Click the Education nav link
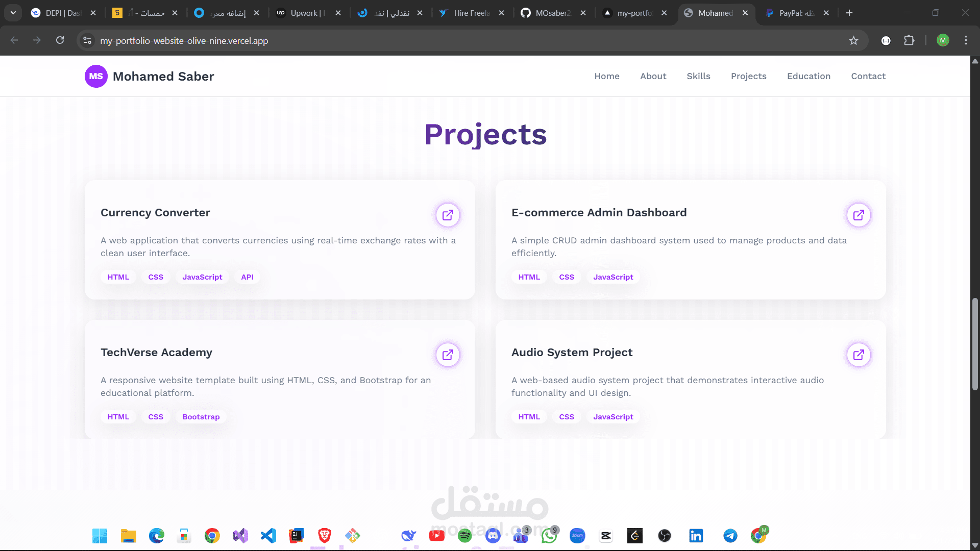 808,76
